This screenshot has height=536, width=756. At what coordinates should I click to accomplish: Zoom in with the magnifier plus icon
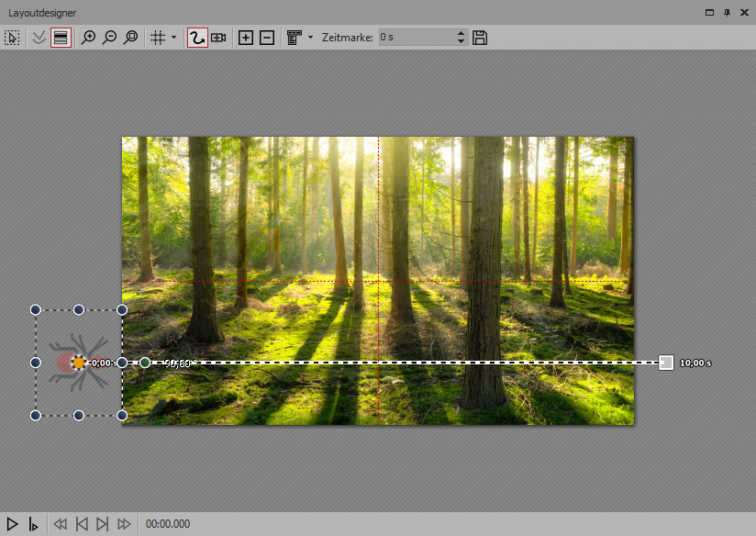[x=88, y=38]
